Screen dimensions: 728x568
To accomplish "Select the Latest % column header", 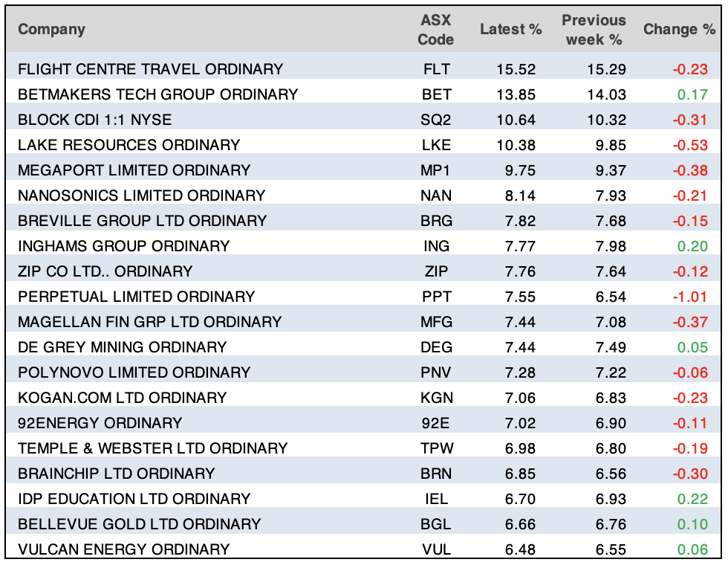I will [510, 30].
